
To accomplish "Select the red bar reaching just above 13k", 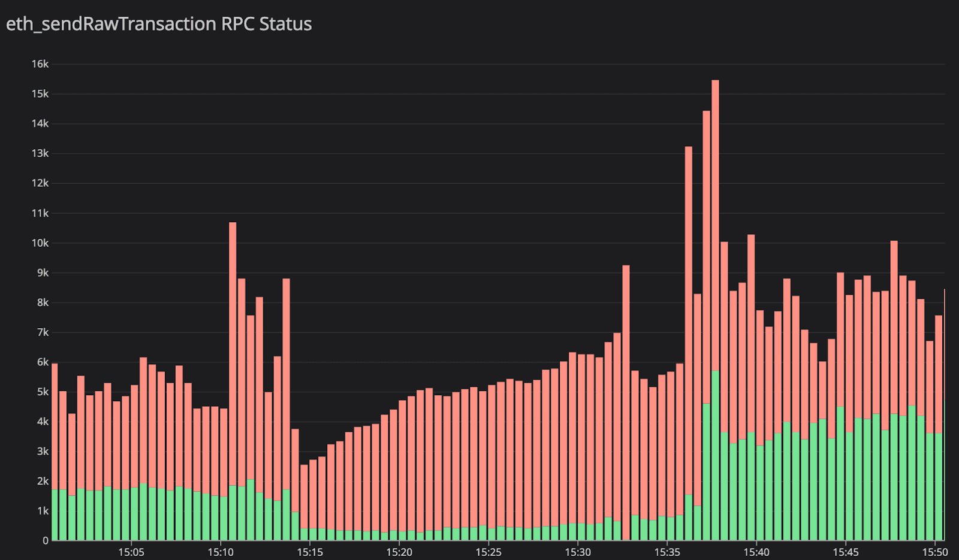I will click(x=689, y=320).
